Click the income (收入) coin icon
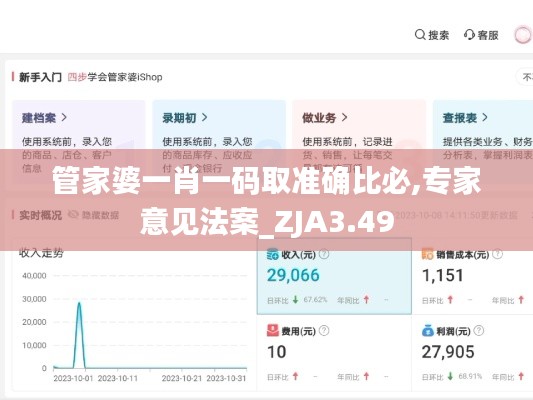 273,254
